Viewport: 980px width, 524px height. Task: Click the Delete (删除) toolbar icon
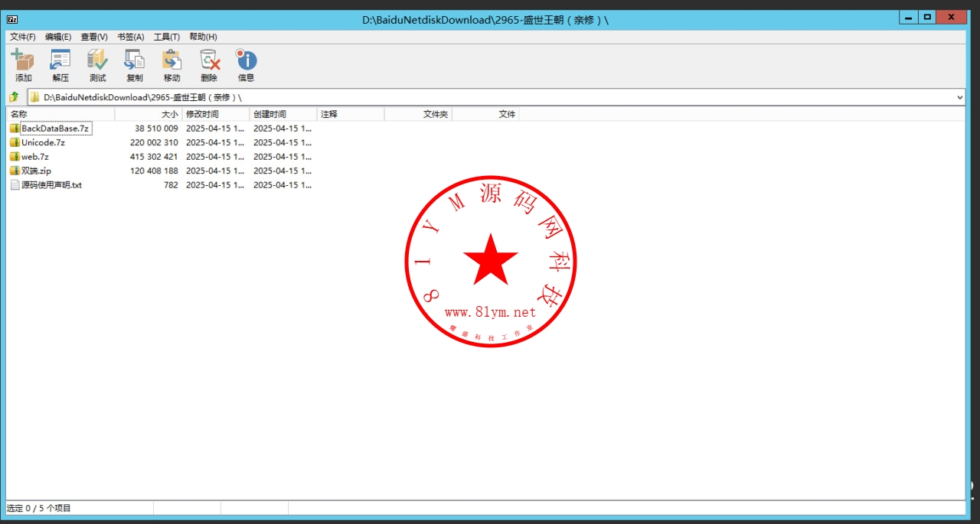coord(209,60)
